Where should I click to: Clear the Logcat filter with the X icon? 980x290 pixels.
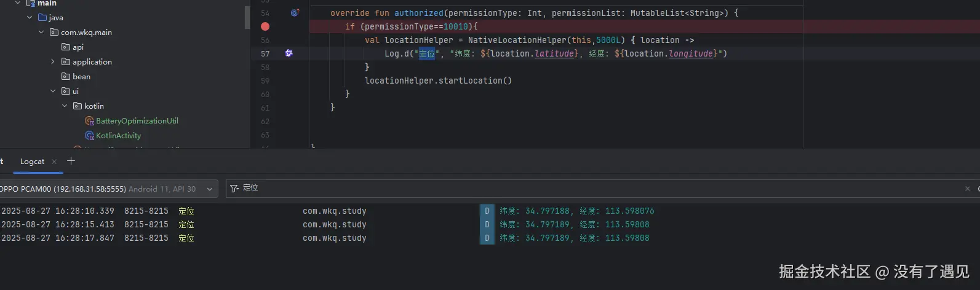coord(967,189)
